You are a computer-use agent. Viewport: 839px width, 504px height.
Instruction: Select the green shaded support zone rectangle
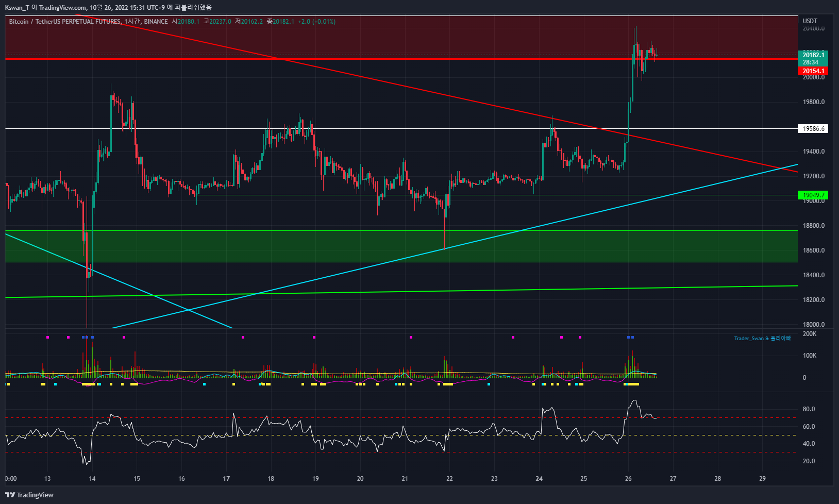coord(401,246)
